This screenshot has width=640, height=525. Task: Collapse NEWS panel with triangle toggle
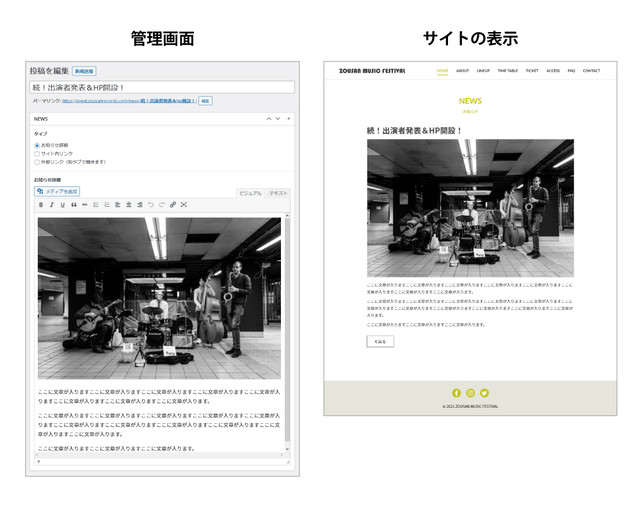coord(289,119)
